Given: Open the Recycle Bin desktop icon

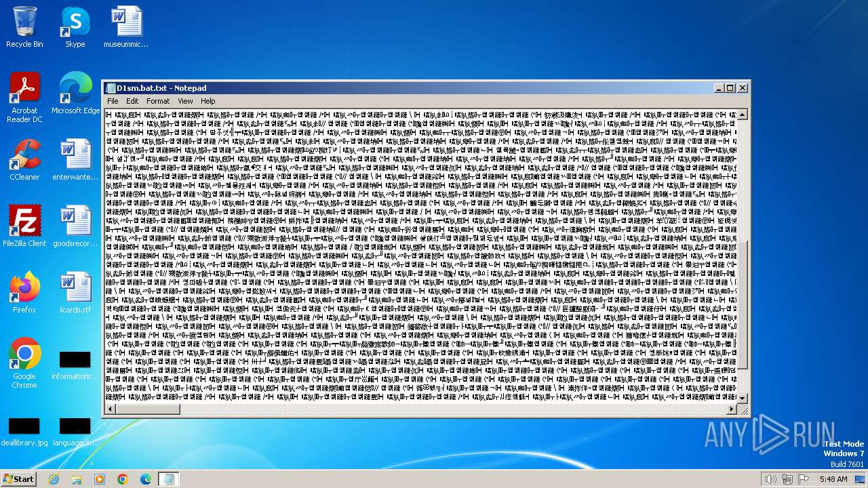Looking at the screenshot, I should coord(24,27).
